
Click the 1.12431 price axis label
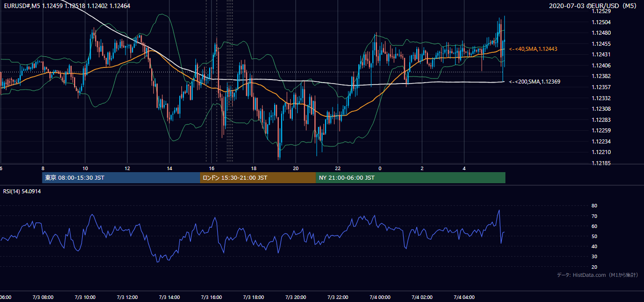point(601,54)
